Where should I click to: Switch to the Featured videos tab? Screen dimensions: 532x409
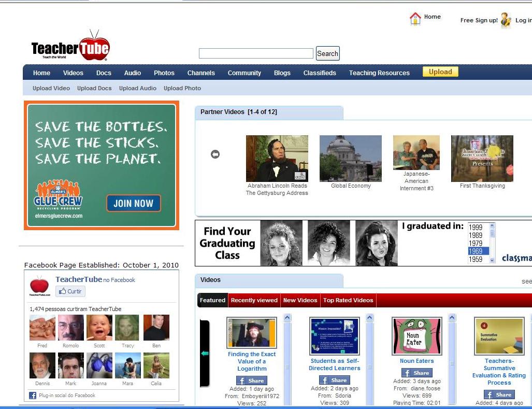click(x=212, y=300)
